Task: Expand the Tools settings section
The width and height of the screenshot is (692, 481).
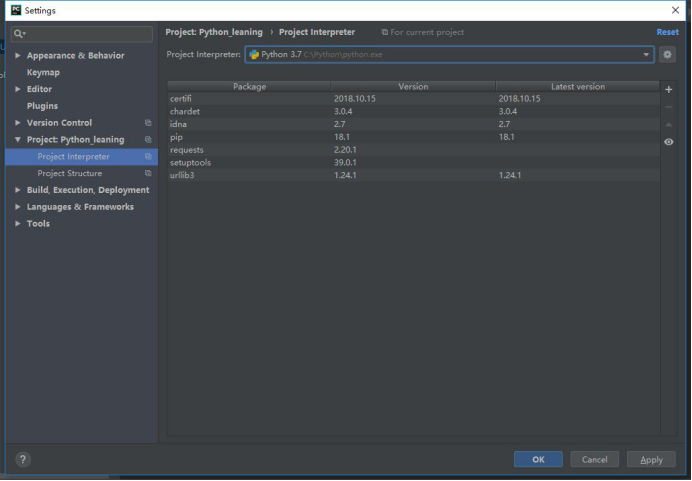Action: (x=18, y=223)
